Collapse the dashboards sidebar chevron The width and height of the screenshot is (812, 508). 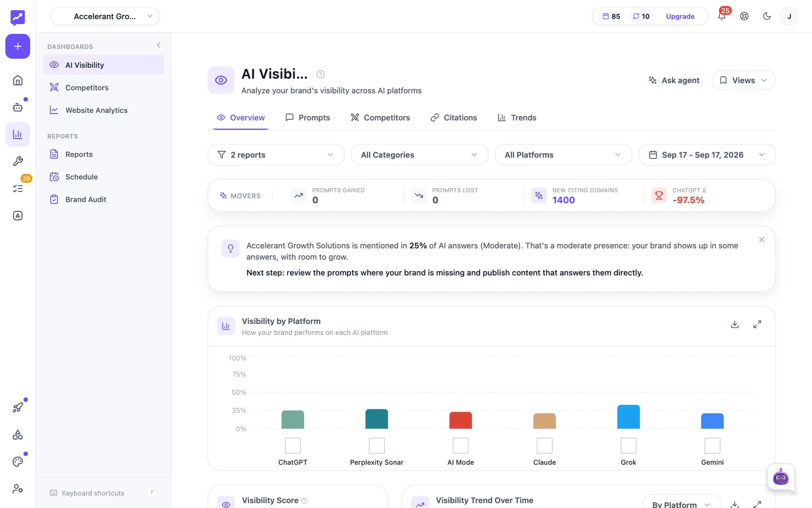159,45
